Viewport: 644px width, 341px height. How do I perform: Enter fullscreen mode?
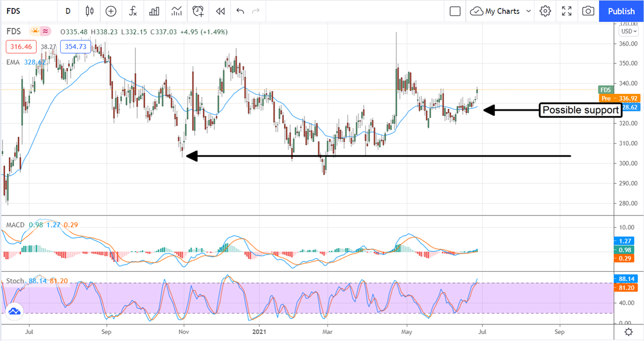click(x=567, y=11)
